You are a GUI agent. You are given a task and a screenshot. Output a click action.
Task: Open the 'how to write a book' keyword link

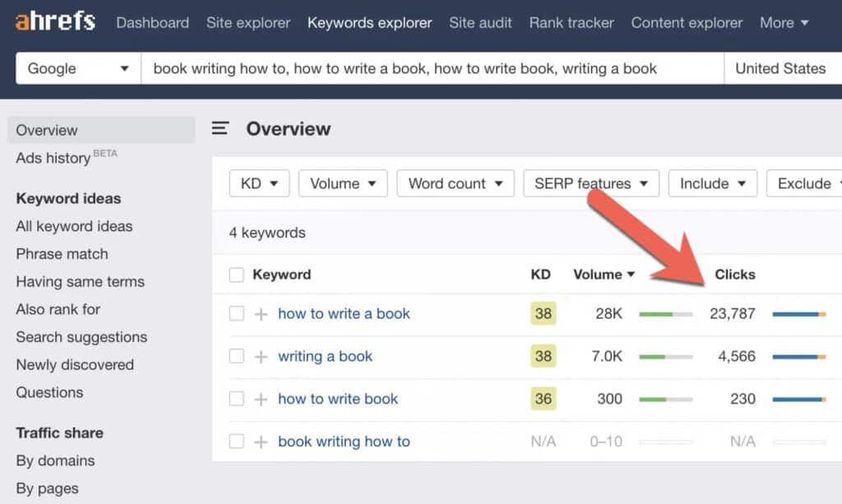344,313
